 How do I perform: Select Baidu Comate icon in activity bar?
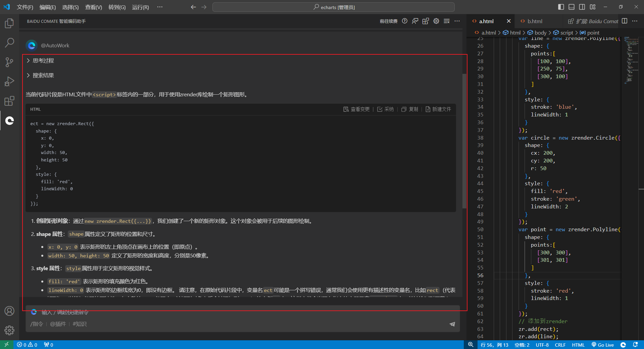[9, 120]
